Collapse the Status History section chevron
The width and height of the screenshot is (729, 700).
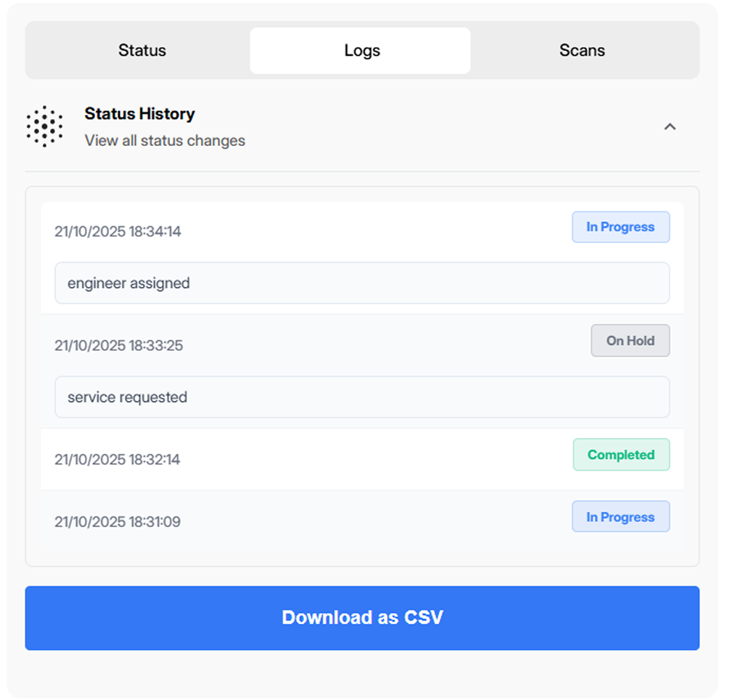coord(669,127)
